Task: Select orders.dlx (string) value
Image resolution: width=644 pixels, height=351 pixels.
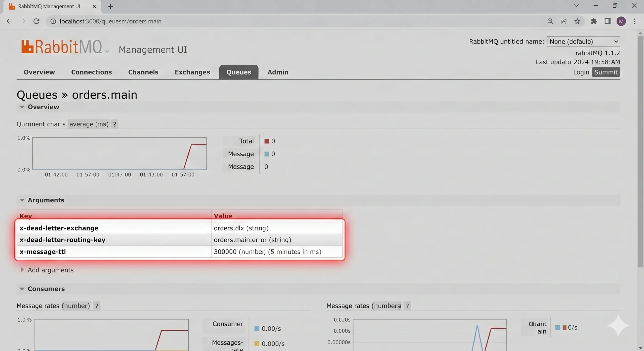Action: pyautogui.click(x=241, y=228)
